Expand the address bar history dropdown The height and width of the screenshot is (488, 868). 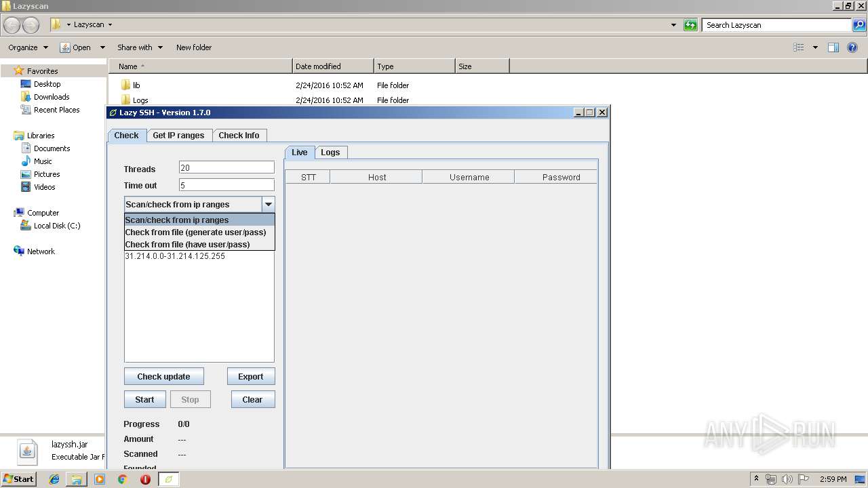pos(673,25)
